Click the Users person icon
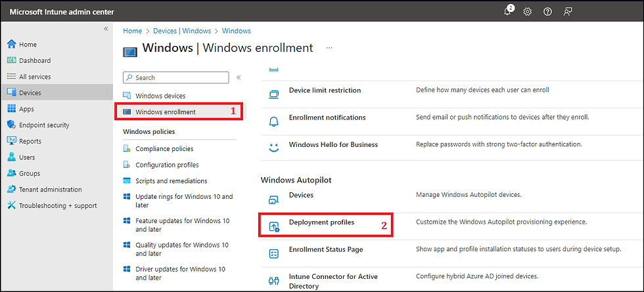 tap(12, 157)
